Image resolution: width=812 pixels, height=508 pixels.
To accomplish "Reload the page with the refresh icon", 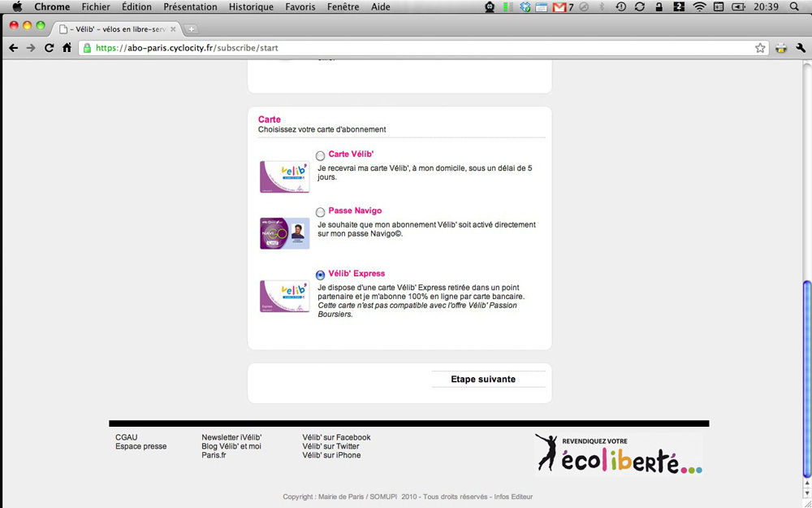I will 49,48.
